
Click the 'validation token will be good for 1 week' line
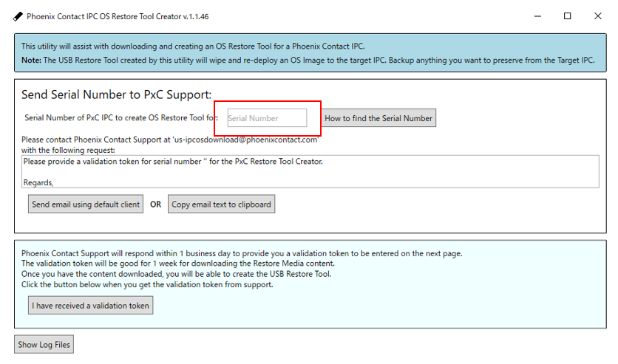tap(177, 264)
